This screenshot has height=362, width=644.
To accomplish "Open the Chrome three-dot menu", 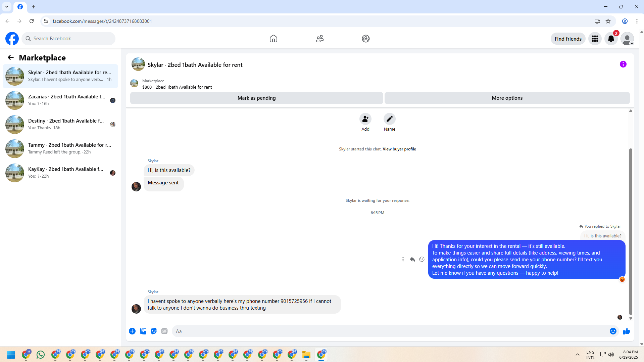I will [x=637, y=21].
